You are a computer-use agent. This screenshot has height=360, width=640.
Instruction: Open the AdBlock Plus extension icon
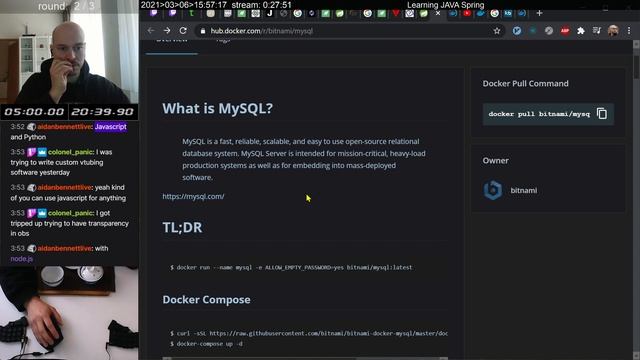click(x=565, y=31)
